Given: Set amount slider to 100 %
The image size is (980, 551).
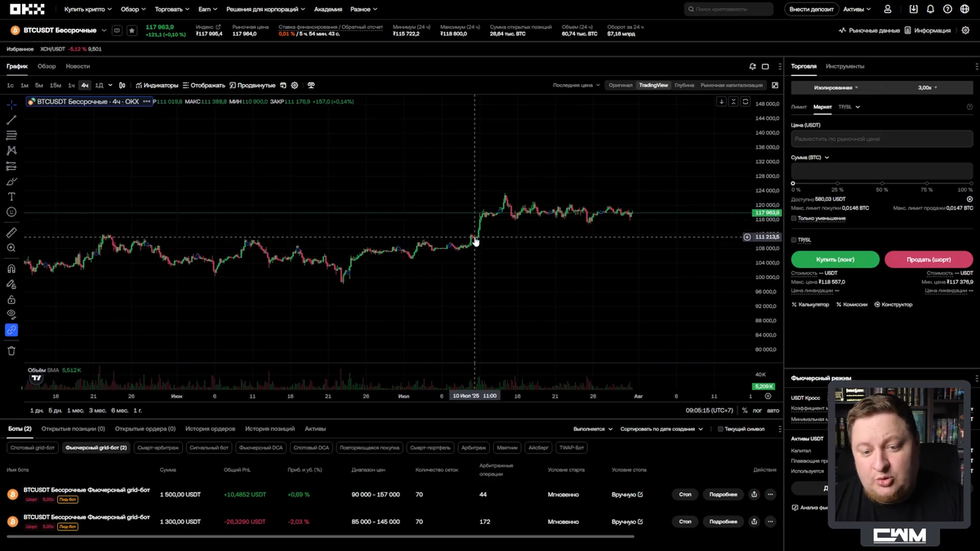Looking at the screenshot, I should point(971,184).
